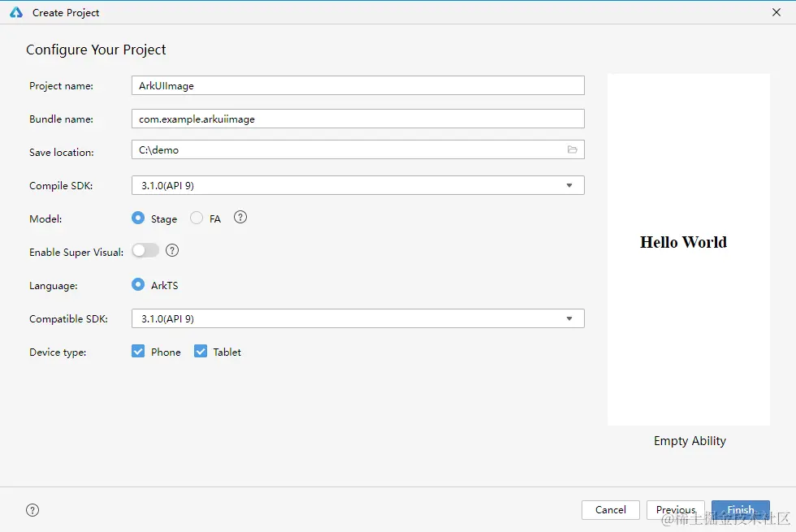796x532 pixels.
Task: Click the Enable Super Visual: label
Action: point(76,253)
